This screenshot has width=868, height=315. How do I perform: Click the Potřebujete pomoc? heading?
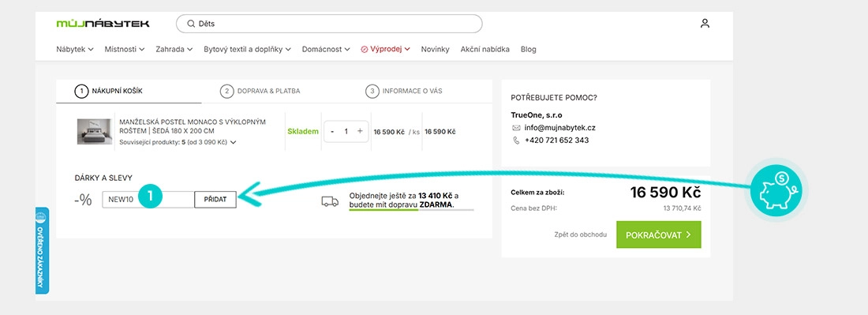[x=554, y=98]
